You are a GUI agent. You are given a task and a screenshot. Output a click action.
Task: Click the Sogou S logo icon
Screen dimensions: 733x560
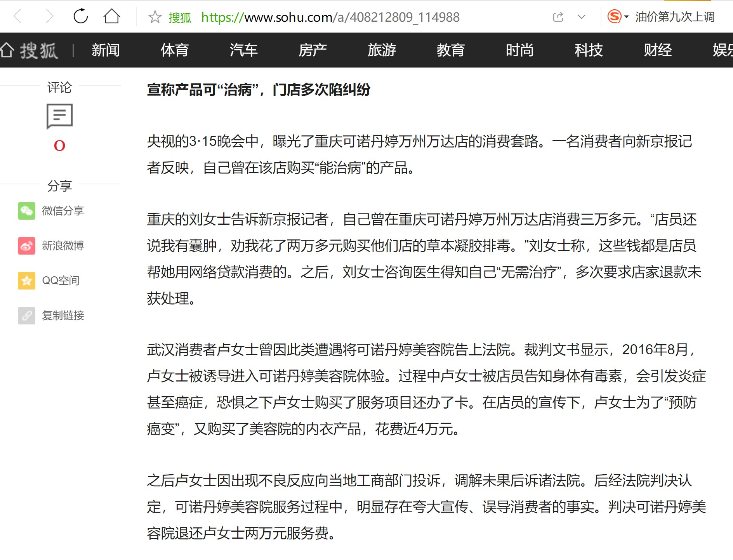[614, 17]
